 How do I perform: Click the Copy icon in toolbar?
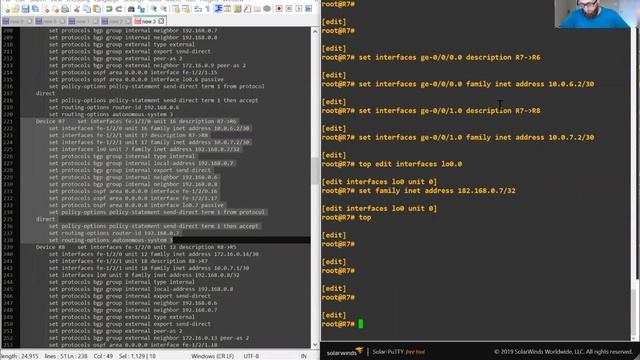click(x=87, y=9)
